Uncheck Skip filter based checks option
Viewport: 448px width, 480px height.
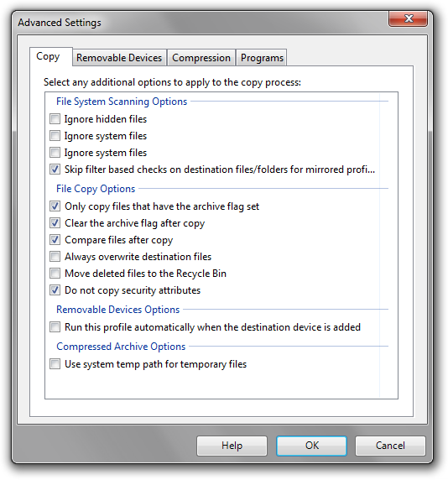pyautogui.click(x=55, y=170)
